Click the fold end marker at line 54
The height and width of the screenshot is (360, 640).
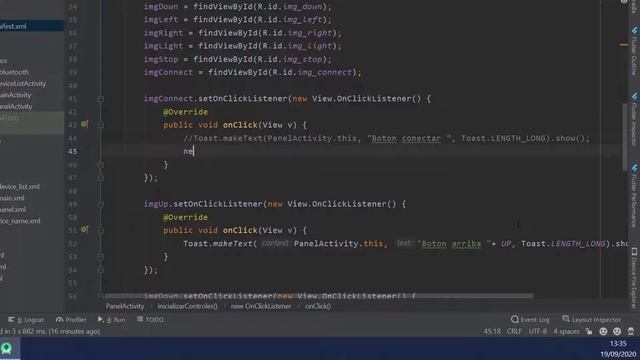pyautogui.click(x=101, y=270)
